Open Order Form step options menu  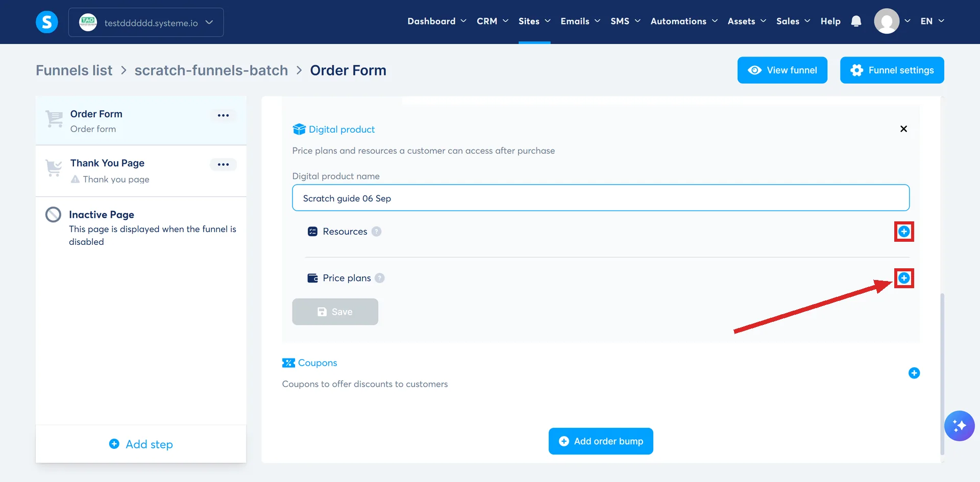[223, 115]
